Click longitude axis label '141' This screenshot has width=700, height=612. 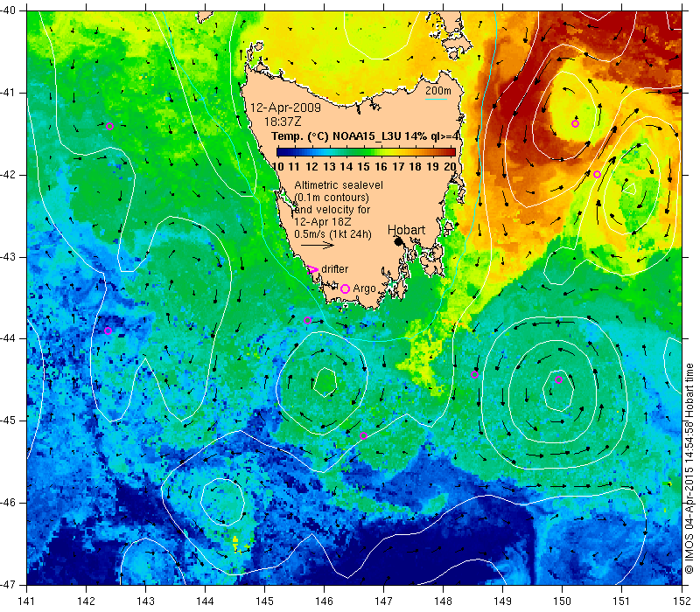coord(27,601)
